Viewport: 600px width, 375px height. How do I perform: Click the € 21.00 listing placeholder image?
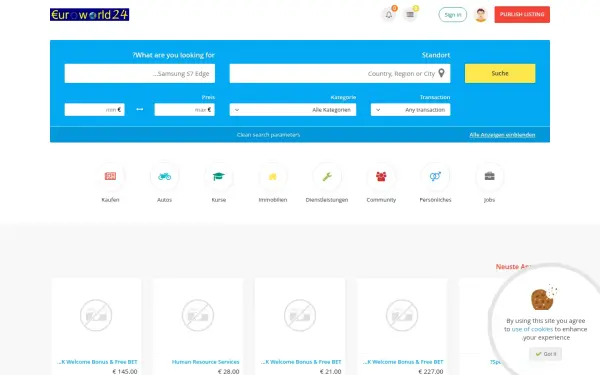300,315
